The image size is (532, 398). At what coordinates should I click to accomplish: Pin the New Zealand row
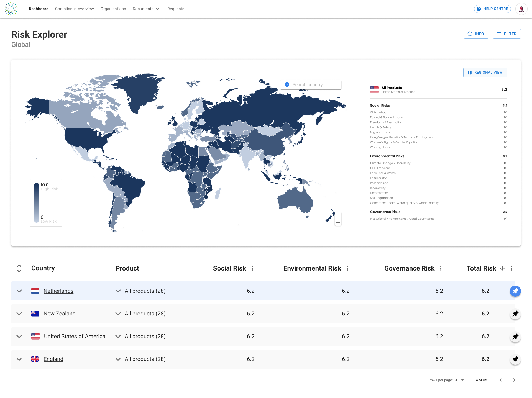(515, 314)
